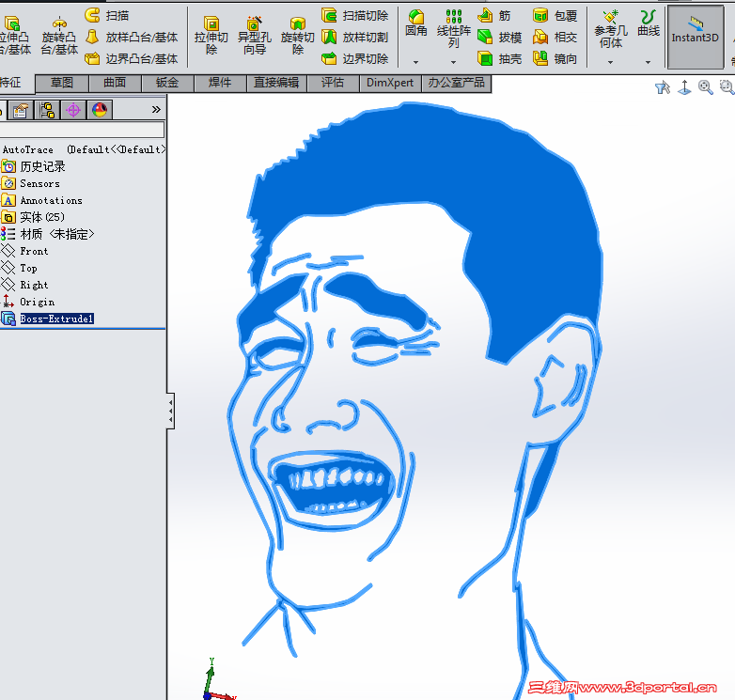
Task: Toggle the Instant3D button
Action: pos(696,37)
